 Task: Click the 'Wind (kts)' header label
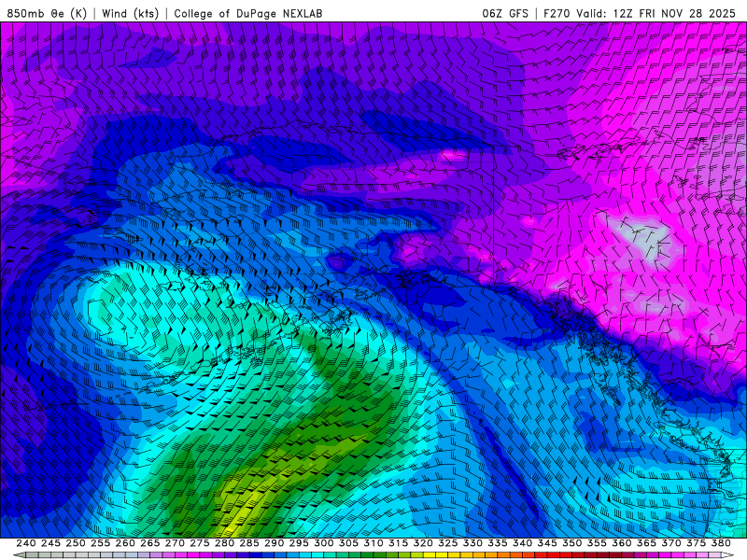131,13
